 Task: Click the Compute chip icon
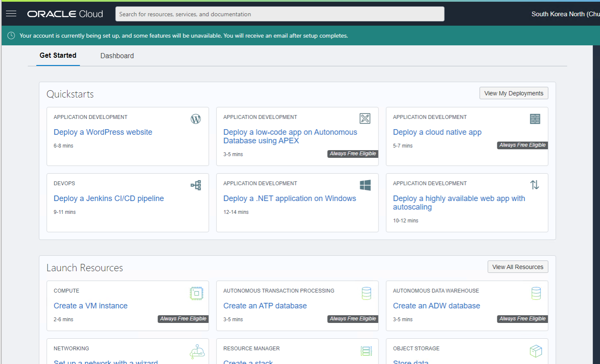coord(196,293)
